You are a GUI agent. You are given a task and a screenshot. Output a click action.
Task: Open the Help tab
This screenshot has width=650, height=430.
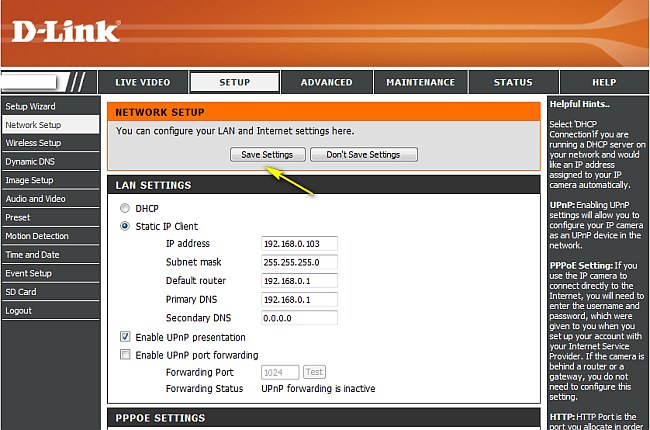[603, 82]
